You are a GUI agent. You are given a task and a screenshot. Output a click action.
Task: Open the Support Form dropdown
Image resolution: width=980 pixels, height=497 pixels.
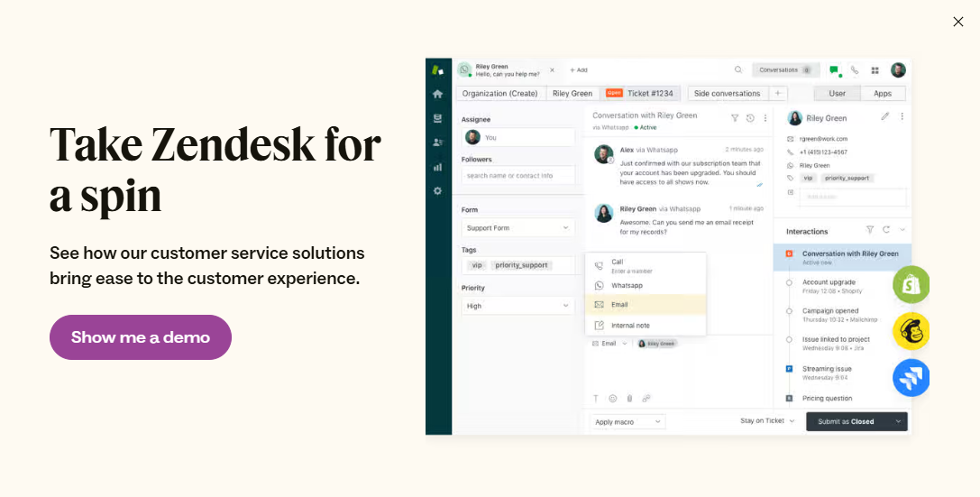[x=518, y=228]
